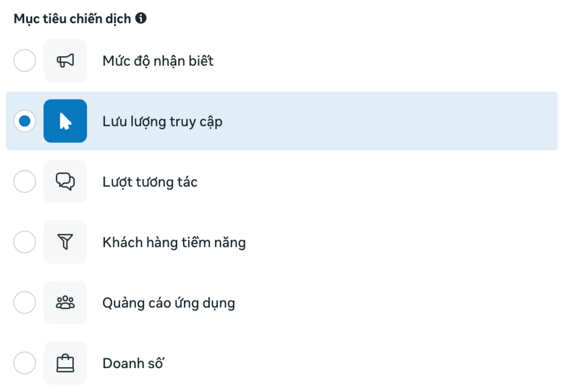Click the megaphone awareness icon
Screen dimensions: 565x392
[65, 60]
